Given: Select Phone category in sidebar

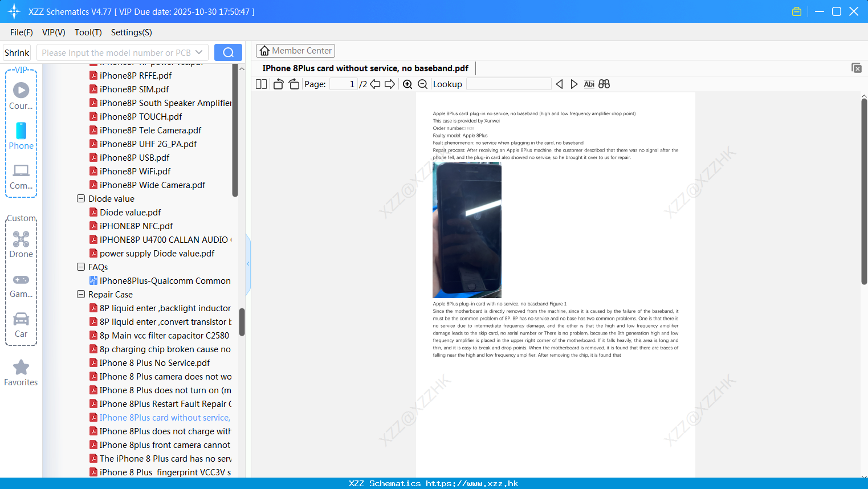Looking at the screenshot, I should point(21,136).
